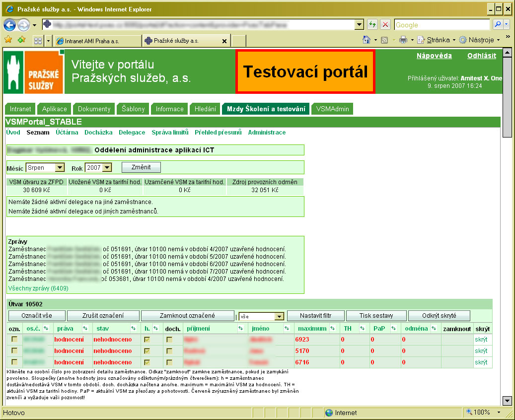The height and width of the screenshot is (420, 515).
Task: Click the Internet zone globe in status bar
Action: pyautogui.click(x=329, y=413)
